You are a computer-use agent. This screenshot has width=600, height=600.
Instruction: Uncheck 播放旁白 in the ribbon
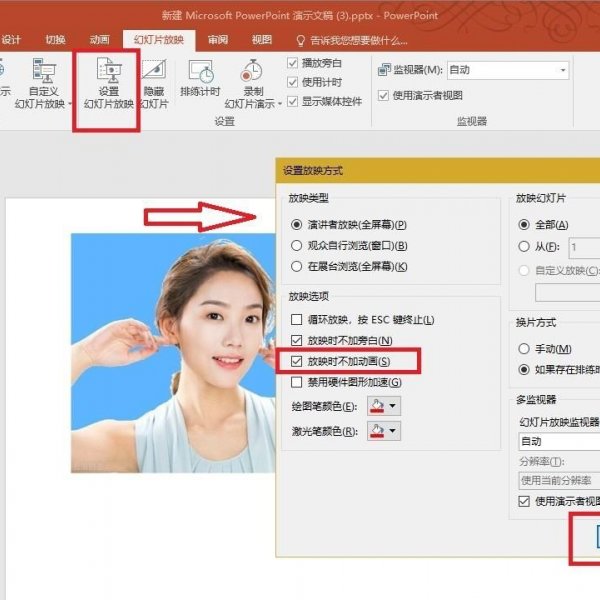(293, 63)
